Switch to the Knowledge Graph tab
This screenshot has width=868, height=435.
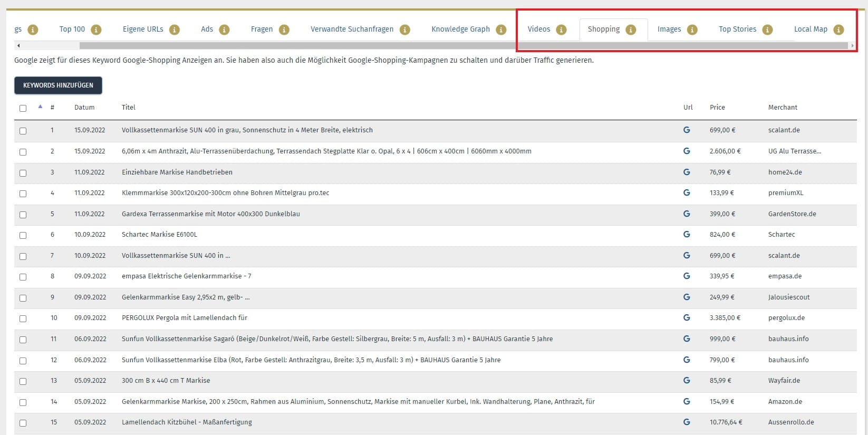click(x=460, y=29)
